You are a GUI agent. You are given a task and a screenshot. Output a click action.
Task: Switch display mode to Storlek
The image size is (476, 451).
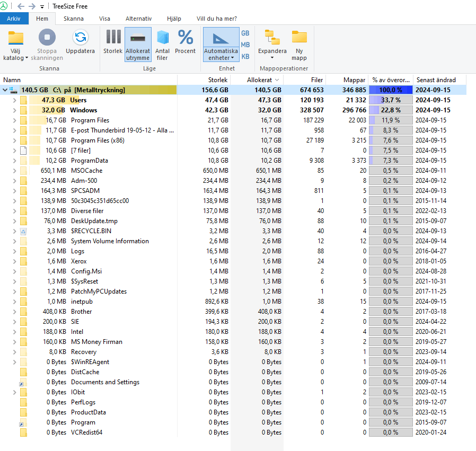pyautogui.click(x=113, y=42)
